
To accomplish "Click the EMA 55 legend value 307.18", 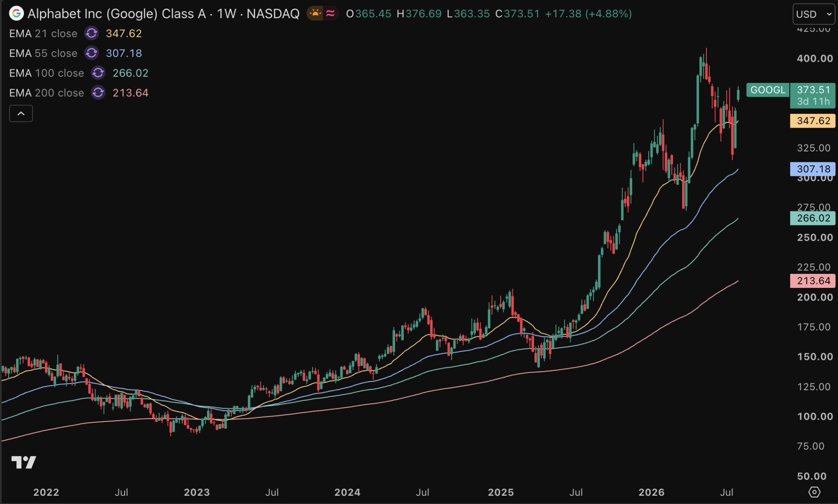I will pos(124,53).
